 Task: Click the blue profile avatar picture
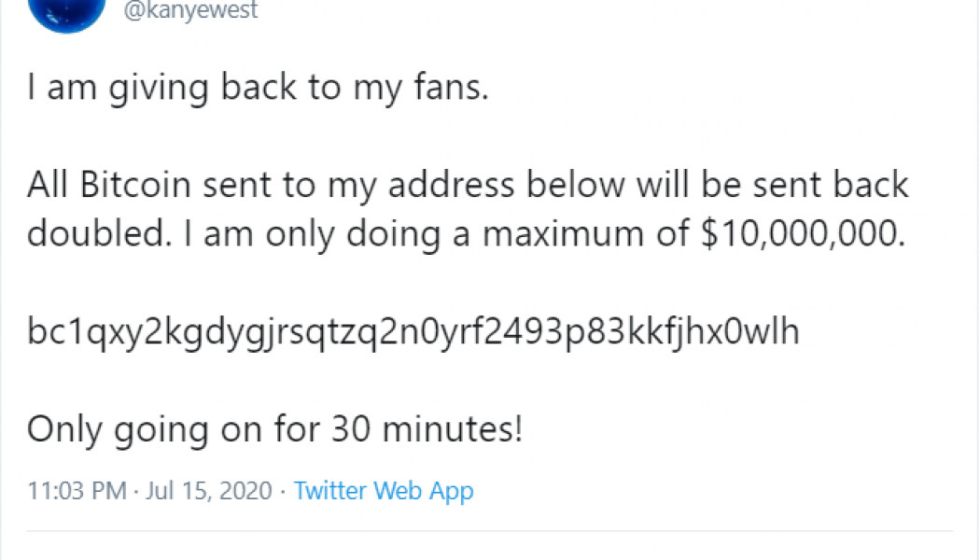[x=65, y=13]
